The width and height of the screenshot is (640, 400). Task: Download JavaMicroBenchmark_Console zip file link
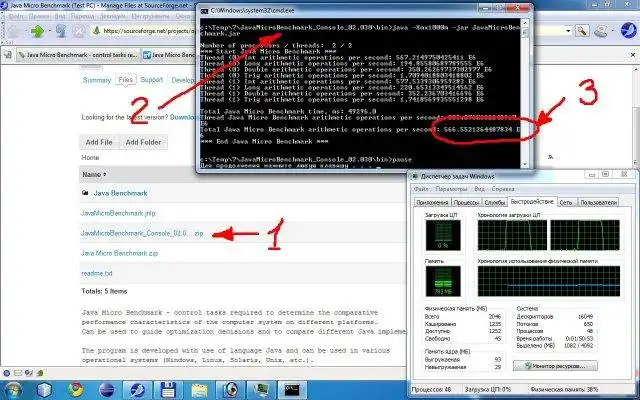pyautogui.click(x=142, y=233)
